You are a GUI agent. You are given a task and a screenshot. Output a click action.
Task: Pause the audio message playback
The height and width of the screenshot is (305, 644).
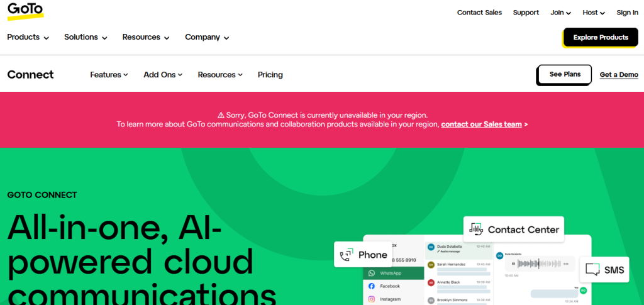(x=513, y=263)
